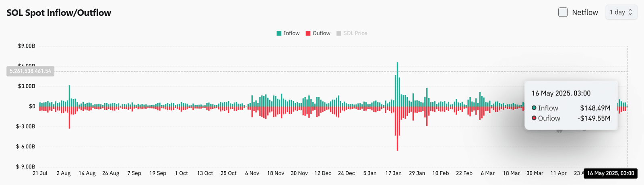
Task: Open the 1 day interval dropdown
Action: (621, 12)
